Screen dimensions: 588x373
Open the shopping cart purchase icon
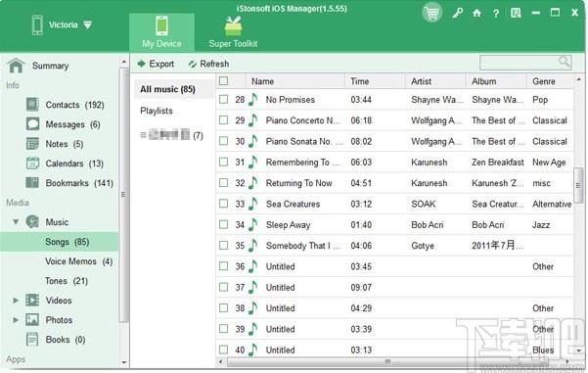point(432,13)
